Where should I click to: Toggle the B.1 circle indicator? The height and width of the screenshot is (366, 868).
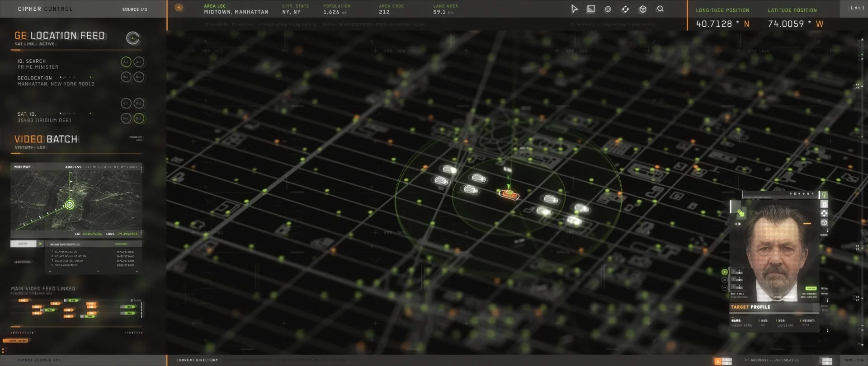coord(126,77)
